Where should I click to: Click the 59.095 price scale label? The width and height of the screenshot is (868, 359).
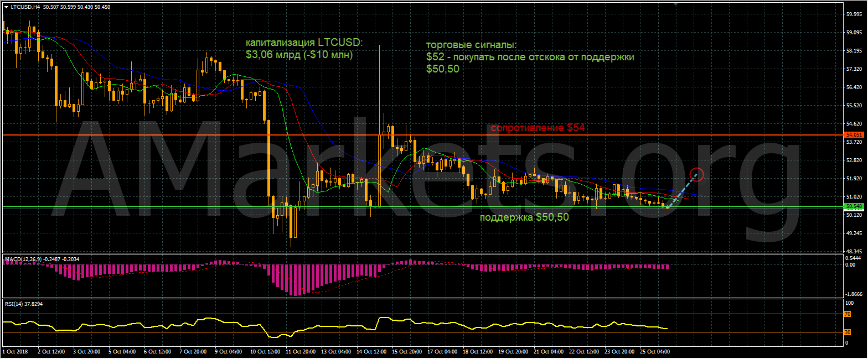coord(853,33)
